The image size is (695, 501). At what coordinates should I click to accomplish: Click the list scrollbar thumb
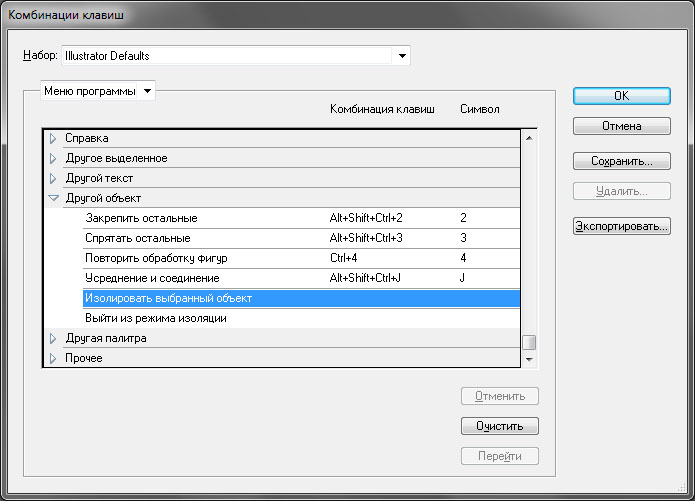529,342
